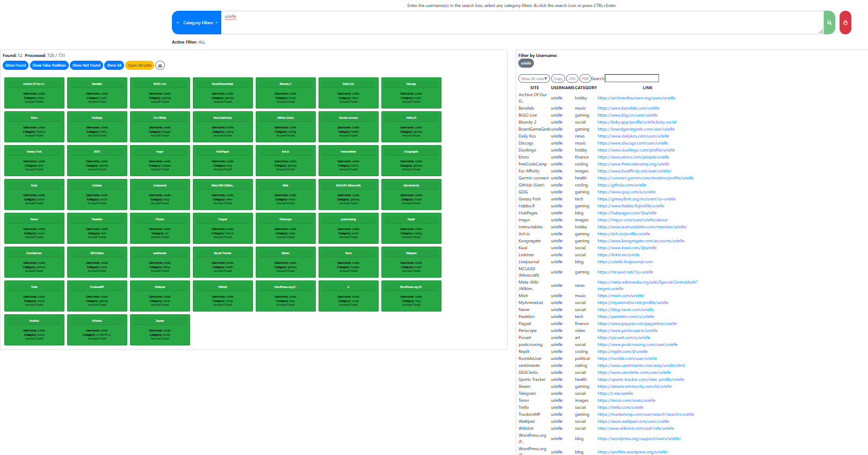This screenshot has height=455, width=868.
Task: Sort the table by SITE column header
Action: (534, 88)
